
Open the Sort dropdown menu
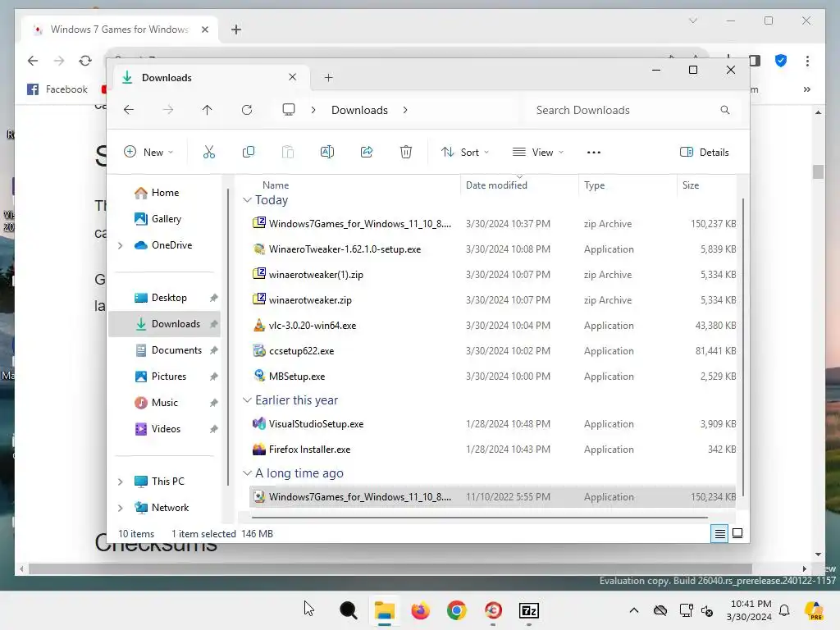[465, 152]
